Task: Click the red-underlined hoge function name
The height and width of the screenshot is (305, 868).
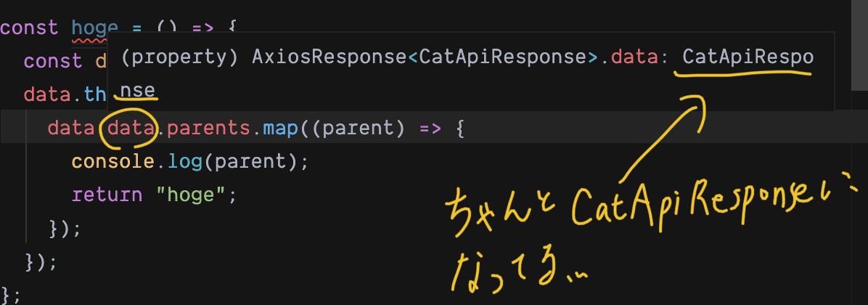Action: coord(94,28)
